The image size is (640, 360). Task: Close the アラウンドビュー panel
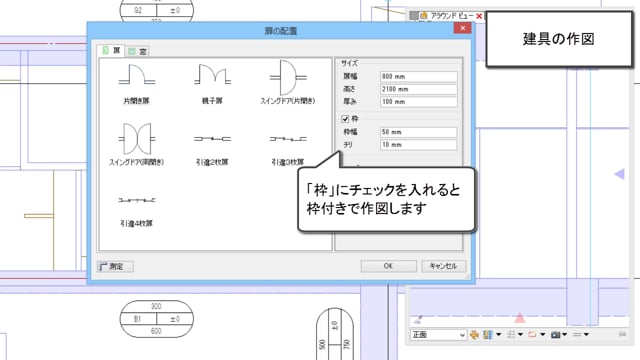[479, 16]
